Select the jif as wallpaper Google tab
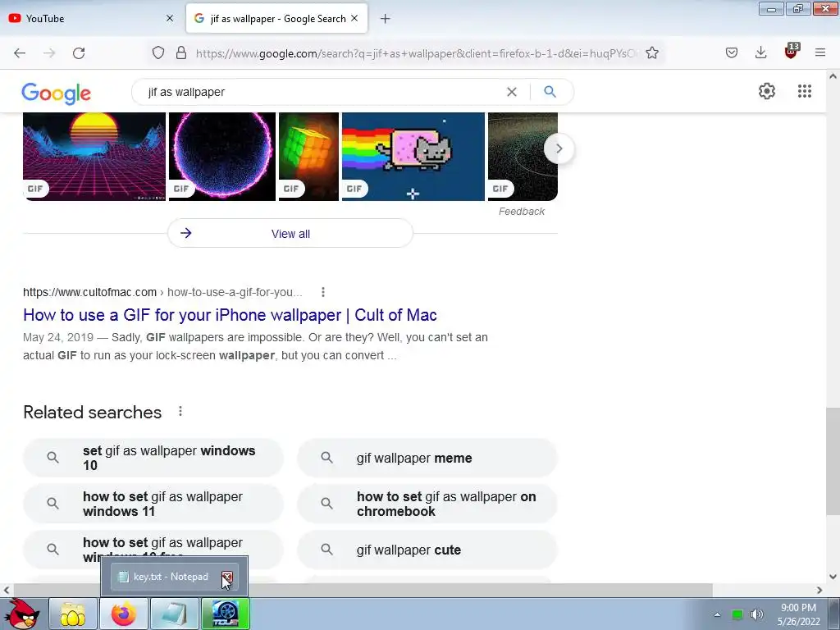The image size is (840, 630). pyautogui.click(x=276, y=18)
